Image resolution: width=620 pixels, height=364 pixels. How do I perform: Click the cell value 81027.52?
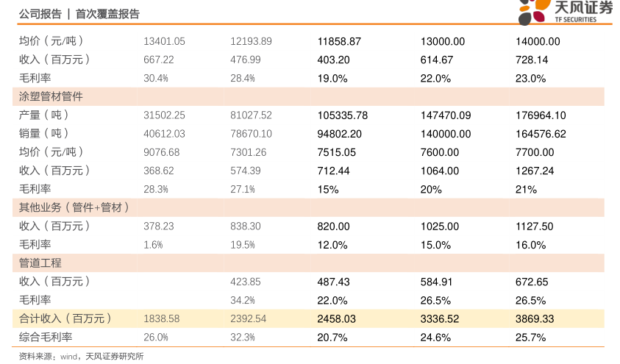pyautogui.click(x=251, y=115)
